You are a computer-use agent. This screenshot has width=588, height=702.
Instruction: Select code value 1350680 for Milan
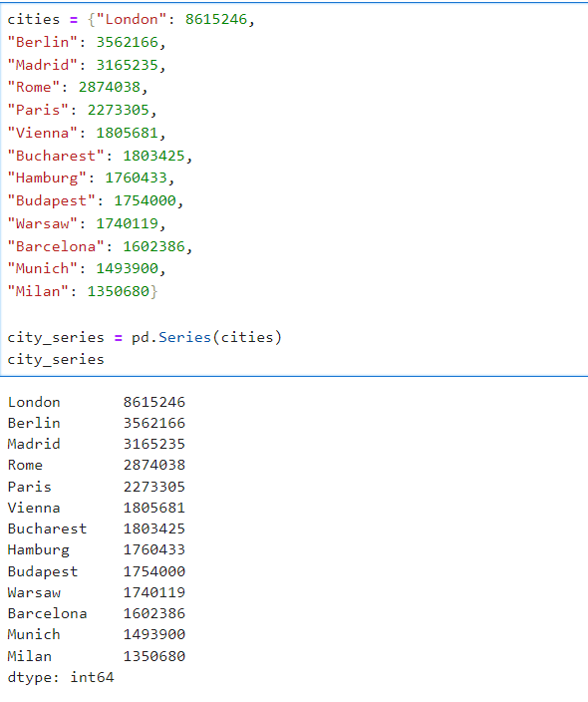click(x=119, y=291)
